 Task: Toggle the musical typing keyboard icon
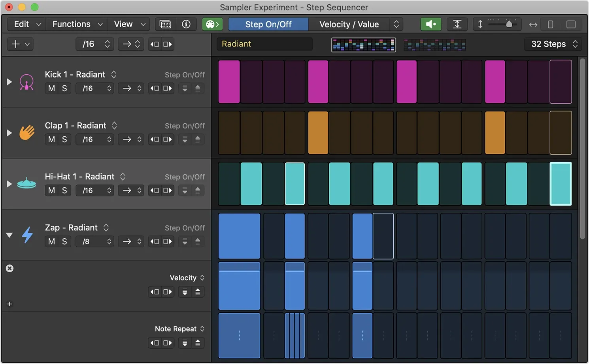tap(165, 25)
